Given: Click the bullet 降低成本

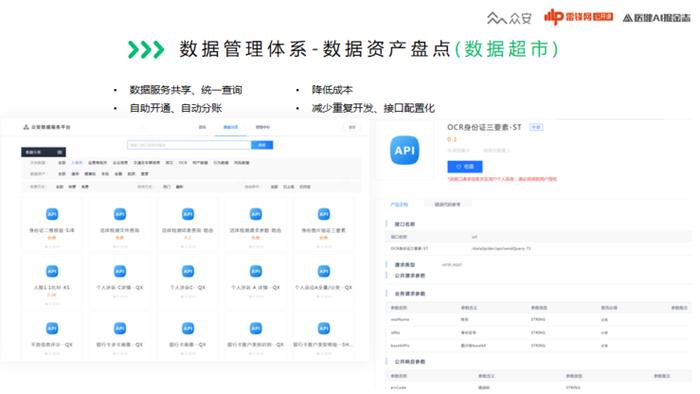Looking at the screenshot, I should [x=332, y=90].
